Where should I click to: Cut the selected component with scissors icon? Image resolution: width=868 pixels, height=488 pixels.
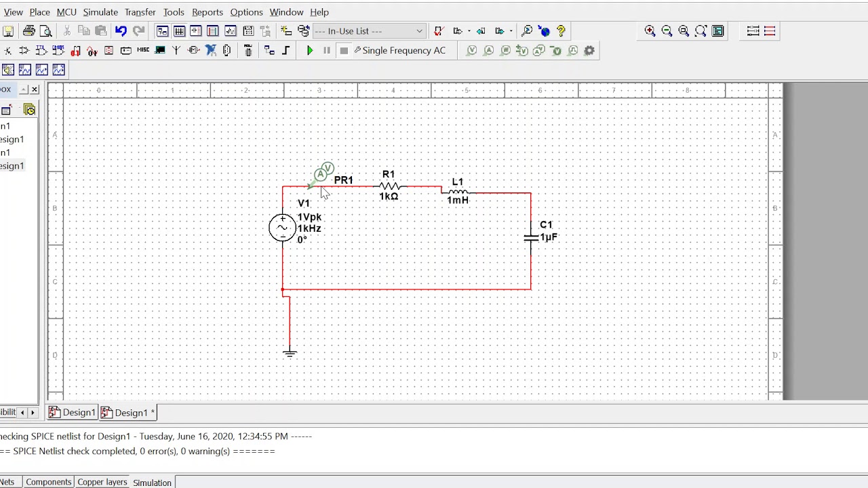tap(66, 31)
